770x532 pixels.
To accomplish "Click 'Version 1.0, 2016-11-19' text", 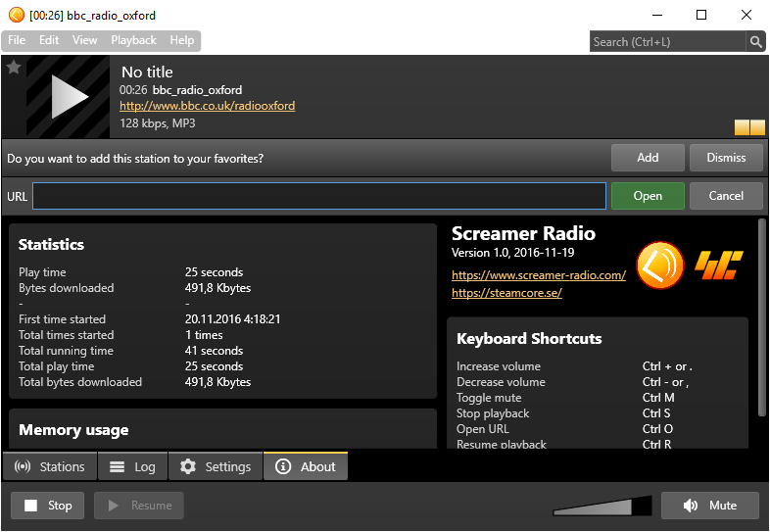I will (512, 253).
